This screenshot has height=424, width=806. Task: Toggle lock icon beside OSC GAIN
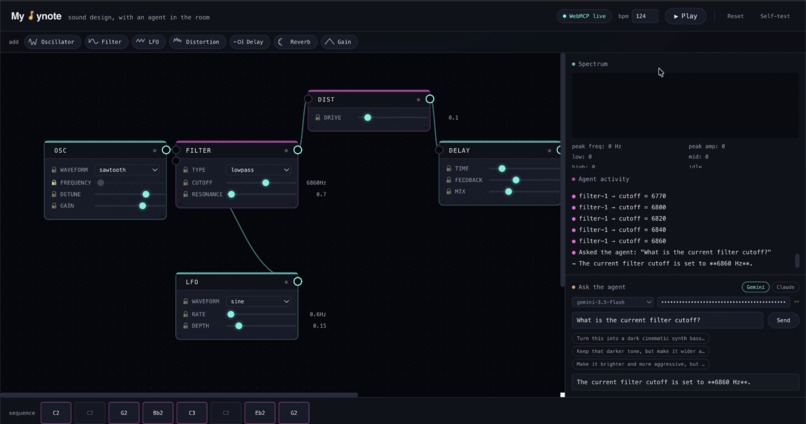click(x=54, y=206)
